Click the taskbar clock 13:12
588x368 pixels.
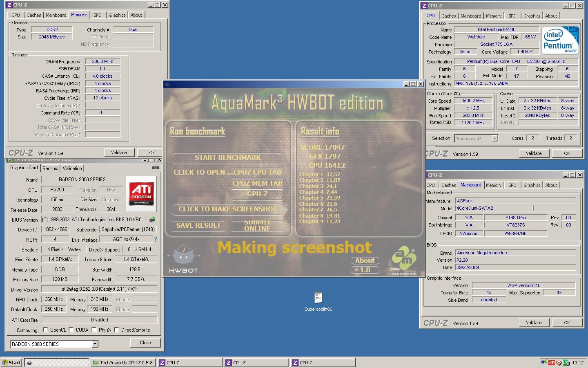(578, 362)
